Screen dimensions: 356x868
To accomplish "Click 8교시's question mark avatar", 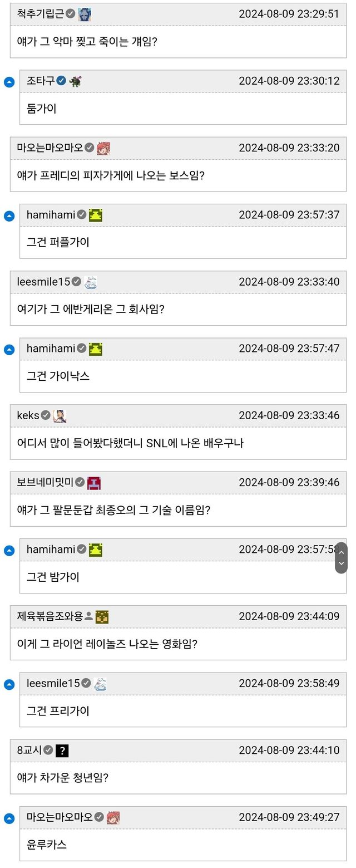I will (x=62, y=751).
